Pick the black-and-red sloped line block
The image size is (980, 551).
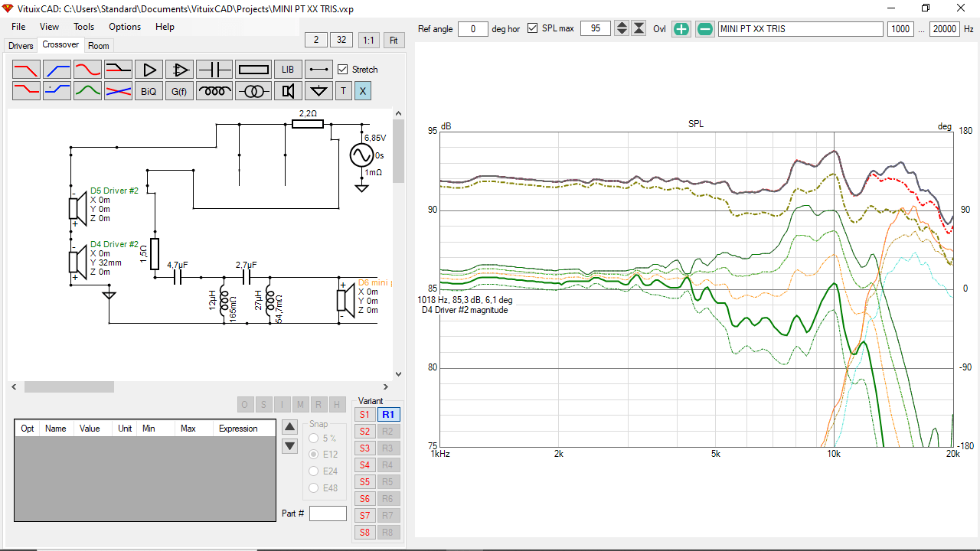118,70
